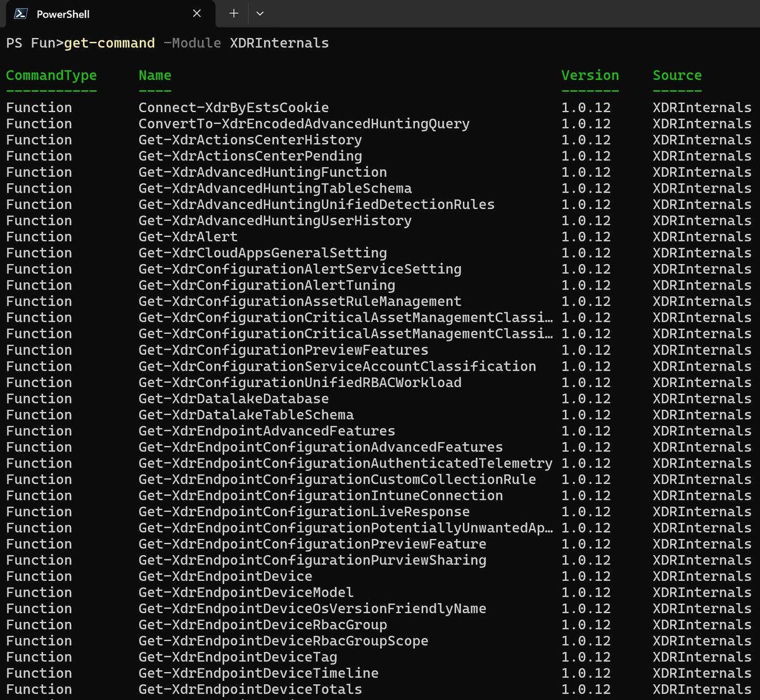Click the CommandType column header
The height and width of the screenshot is (700, 760).
(51, 75)
